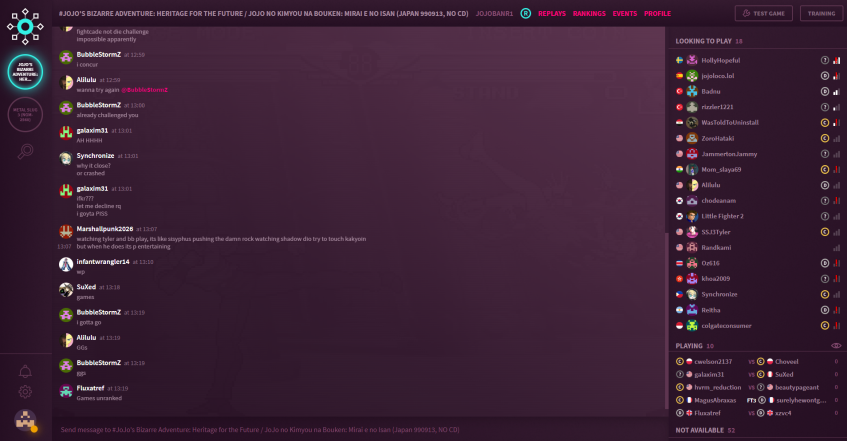This screenshot has width=847, height=441.
Task: Click rizzler1221 avatar in player list
Action: pos(692,107)
